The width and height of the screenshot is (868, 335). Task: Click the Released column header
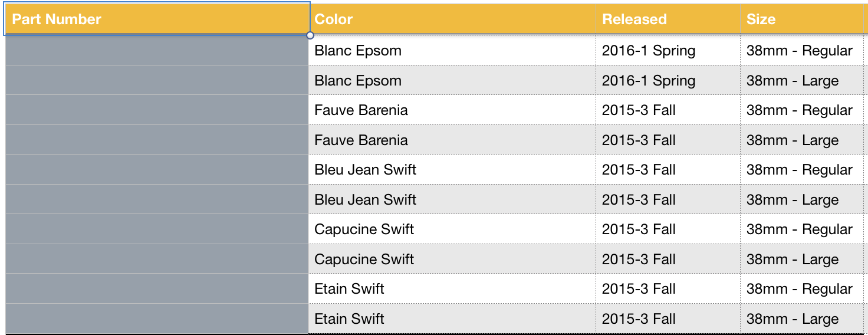[668, 19]
